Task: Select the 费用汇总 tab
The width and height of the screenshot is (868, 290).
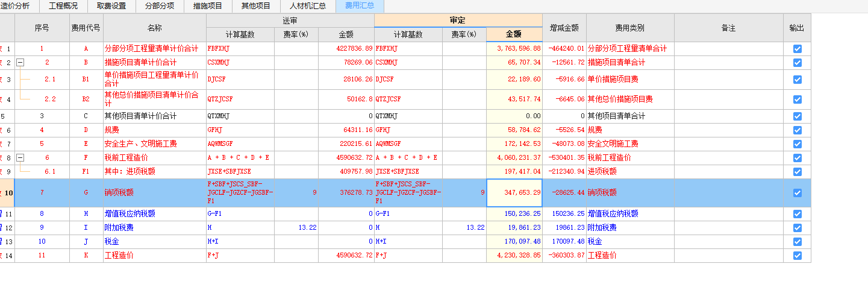Action: point(360,6)
